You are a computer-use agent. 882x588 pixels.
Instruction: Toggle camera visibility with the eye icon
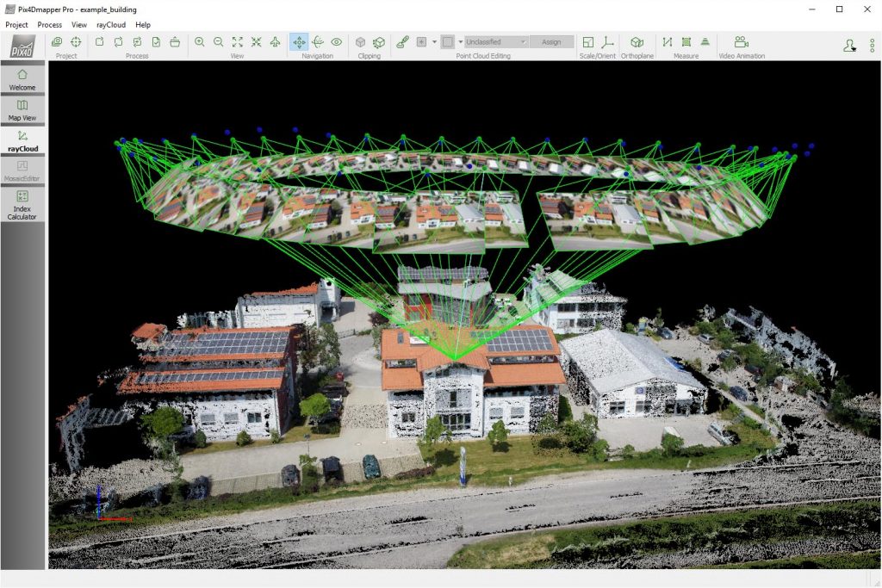[x=336, y=41]
